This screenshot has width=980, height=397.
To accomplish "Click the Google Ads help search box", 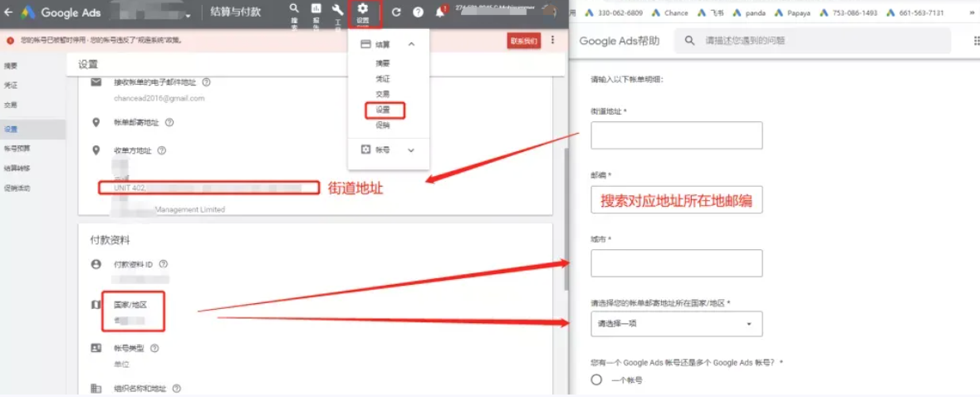I will (822, 40).
